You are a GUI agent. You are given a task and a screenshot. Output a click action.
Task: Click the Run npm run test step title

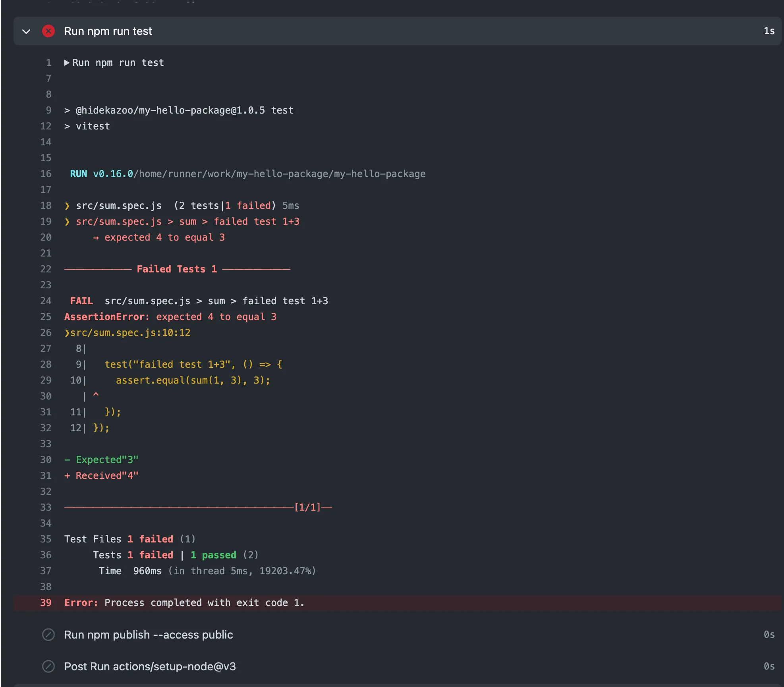point(108,31)
